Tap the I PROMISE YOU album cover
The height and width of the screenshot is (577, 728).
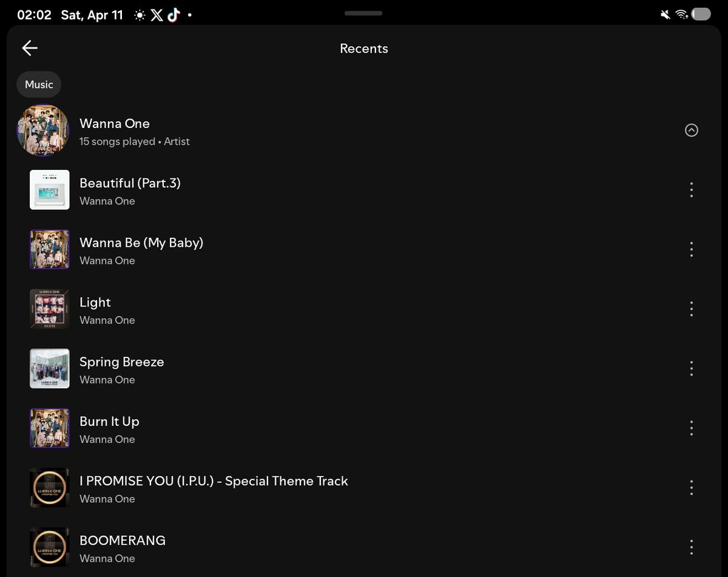pyautogui.click(x=50, y=487)
